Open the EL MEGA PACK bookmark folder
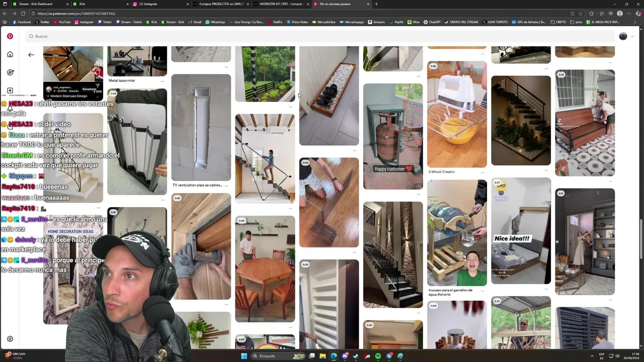Viewport: 644px width, 362px height. click(x=602, y=22)
